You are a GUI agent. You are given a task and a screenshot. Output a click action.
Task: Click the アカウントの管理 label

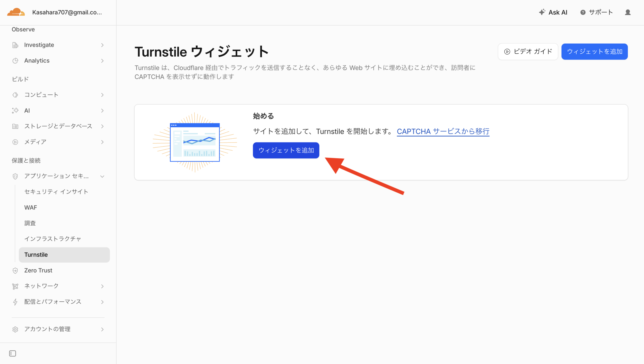pyautogui.click(x=47, y=329)
